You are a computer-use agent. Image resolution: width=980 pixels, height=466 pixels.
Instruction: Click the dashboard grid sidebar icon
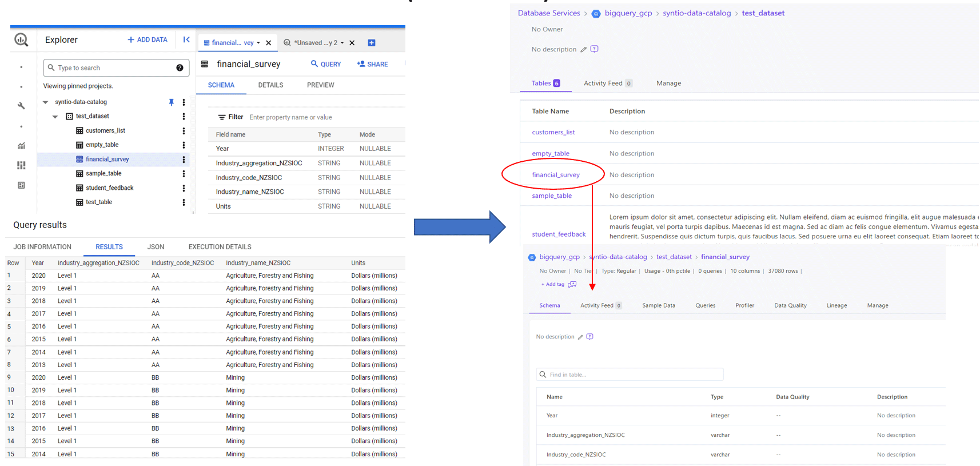21,165
